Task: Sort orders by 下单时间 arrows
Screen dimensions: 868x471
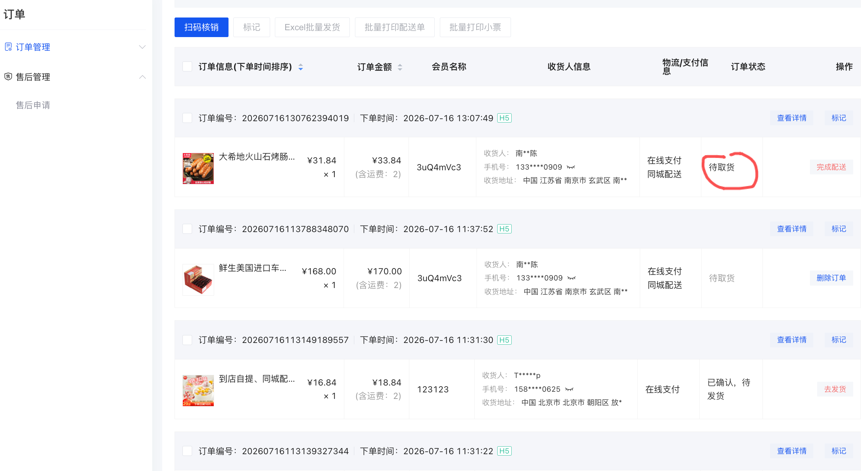Action: 301,67
